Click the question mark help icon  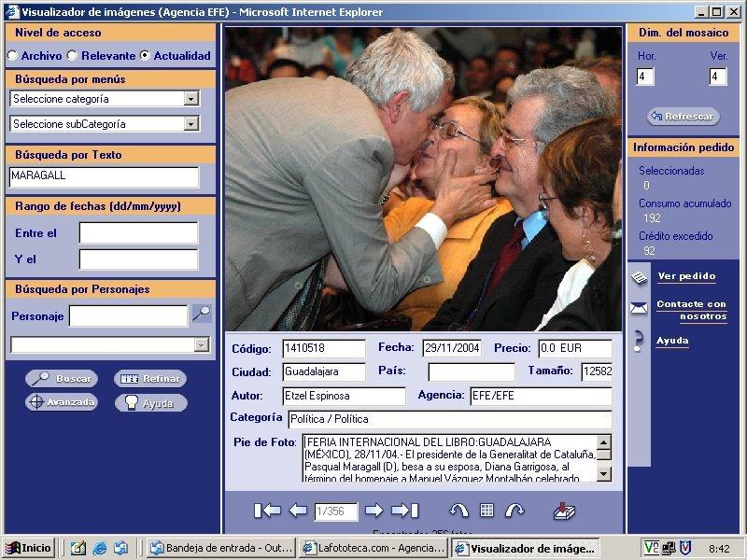(639, 341)
